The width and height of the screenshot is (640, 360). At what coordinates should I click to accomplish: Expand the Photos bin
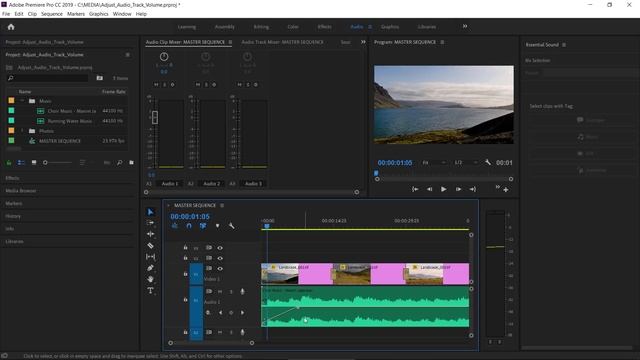[x=22, y=131]
